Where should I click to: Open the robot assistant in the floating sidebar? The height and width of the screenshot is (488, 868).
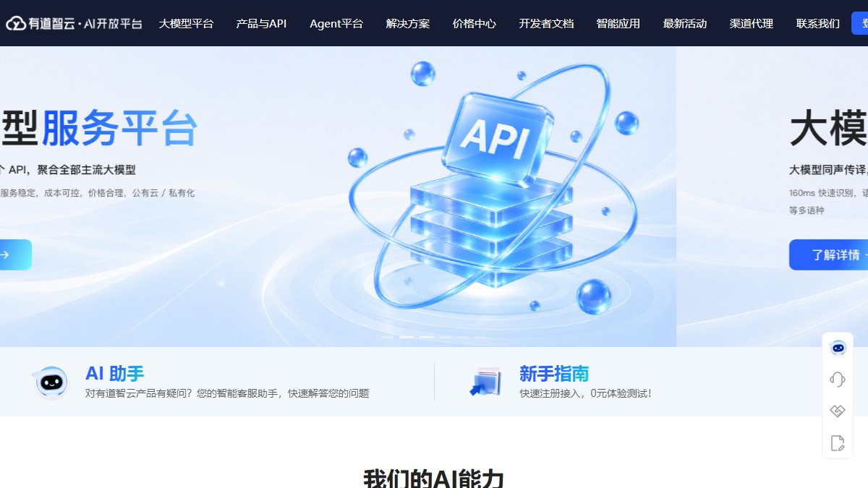838,348
